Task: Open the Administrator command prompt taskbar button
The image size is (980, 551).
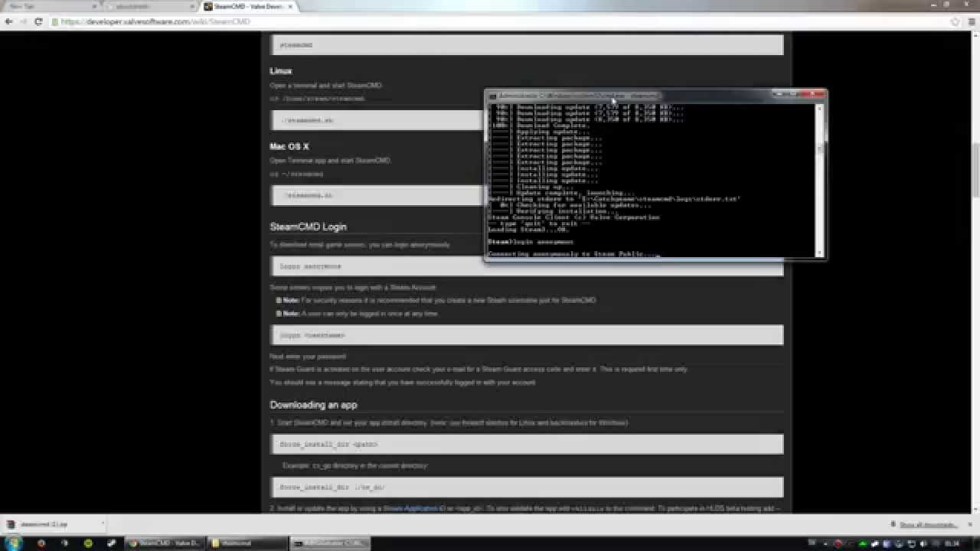Action: [x=330, y=543]
